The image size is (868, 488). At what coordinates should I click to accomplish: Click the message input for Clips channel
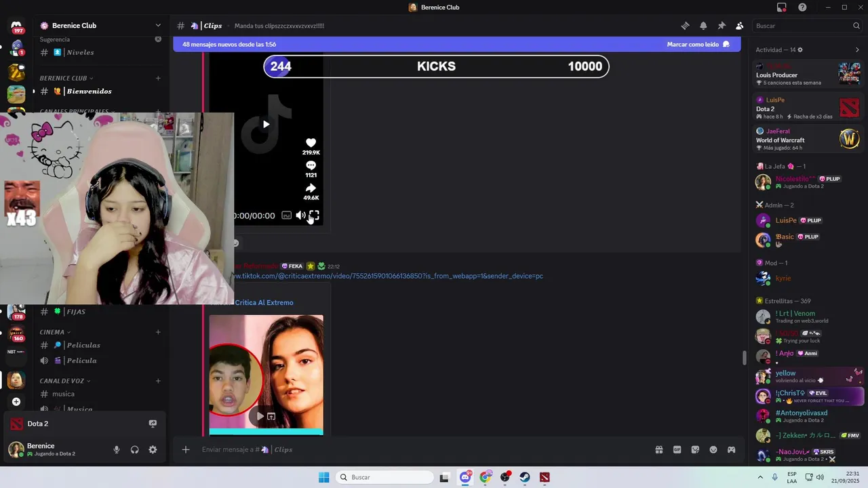tap(420, 449)
